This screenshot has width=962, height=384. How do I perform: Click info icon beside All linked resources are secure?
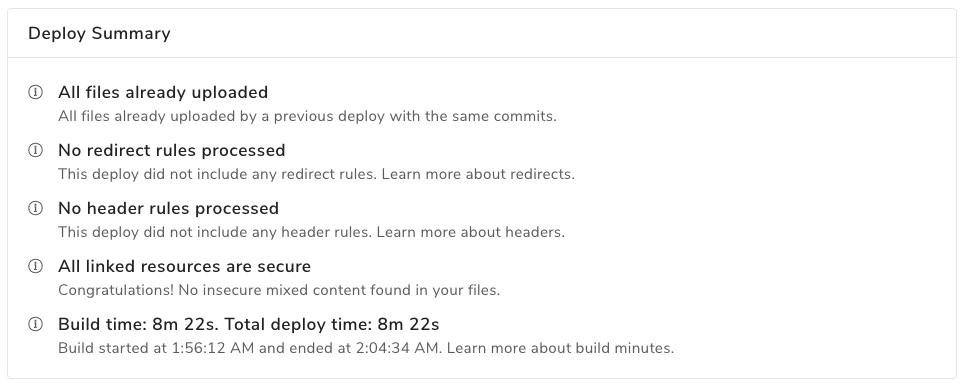click(x=36, y=266)
